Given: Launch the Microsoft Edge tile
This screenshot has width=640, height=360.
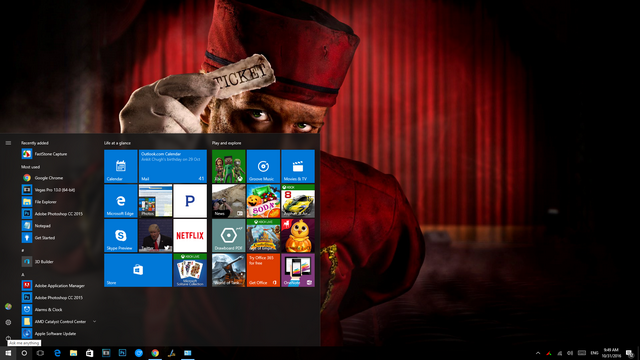Looking at the screenshot, I should tap(120, 201).
